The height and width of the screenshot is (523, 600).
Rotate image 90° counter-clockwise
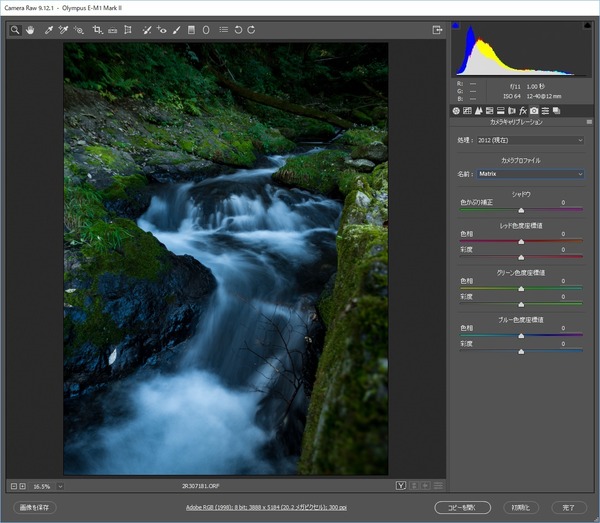[238, 30]
